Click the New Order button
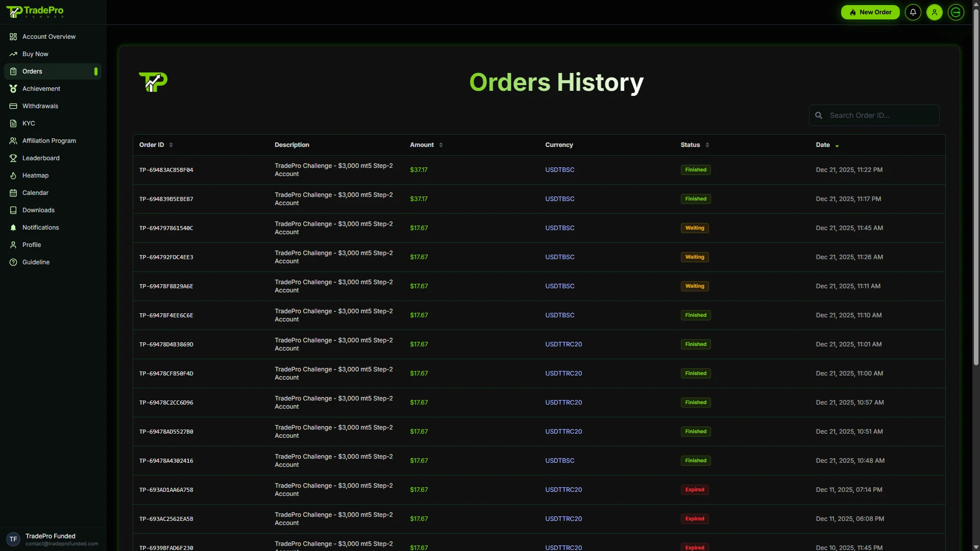980x551 pixels. [x=870, y=12]
